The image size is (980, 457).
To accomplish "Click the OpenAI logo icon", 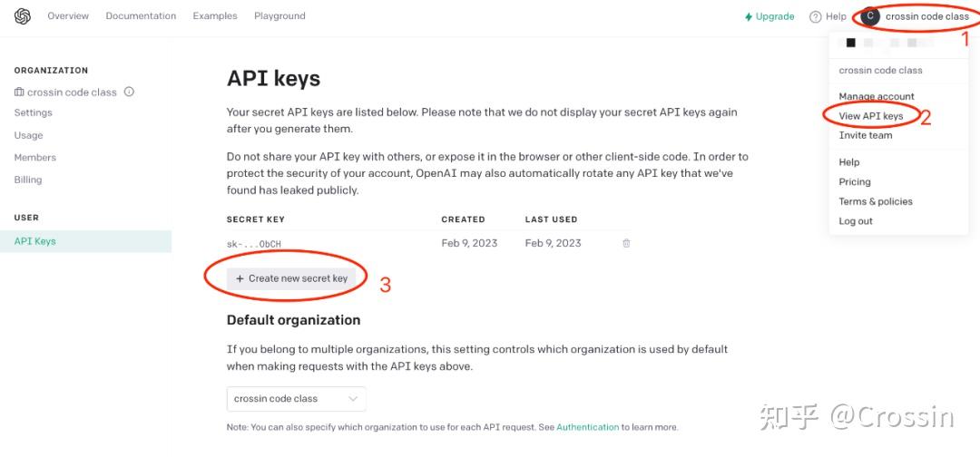I will tap(23, 16).
